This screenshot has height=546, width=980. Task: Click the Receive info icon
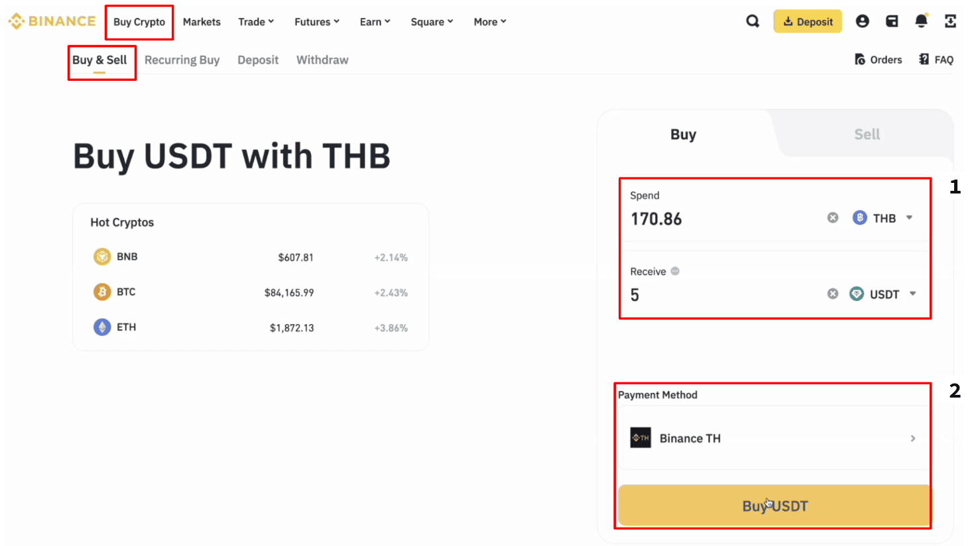click(675, 271)
